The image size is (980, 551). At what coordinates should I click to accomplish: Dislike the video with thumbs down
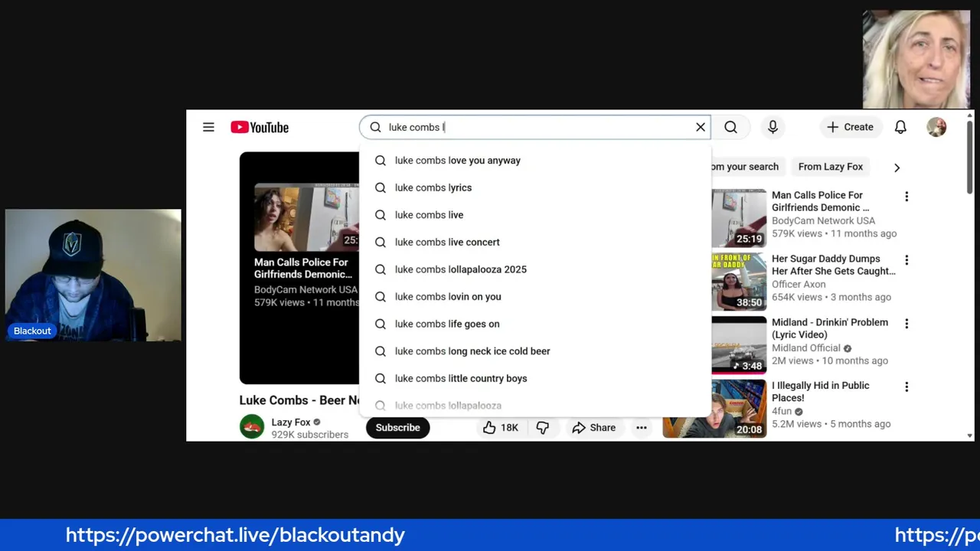point(542,428)
